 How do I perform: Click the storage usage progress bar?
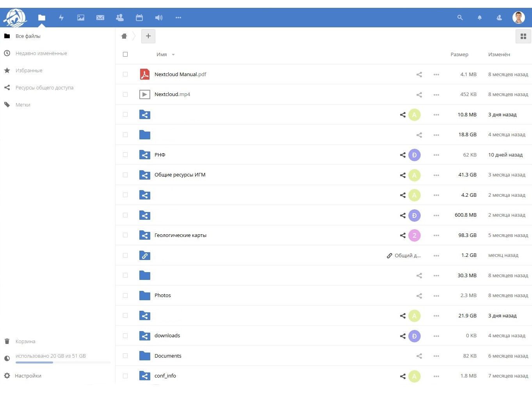(63, 363)
